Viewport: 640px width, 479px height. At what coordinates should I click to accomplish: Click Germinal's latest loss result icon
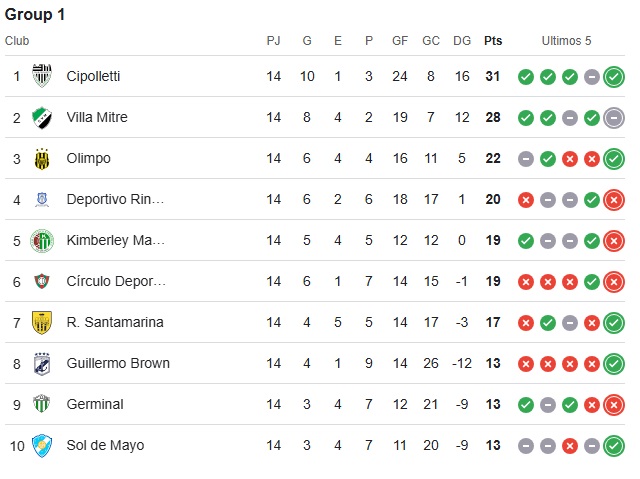[x=614, y=405]
